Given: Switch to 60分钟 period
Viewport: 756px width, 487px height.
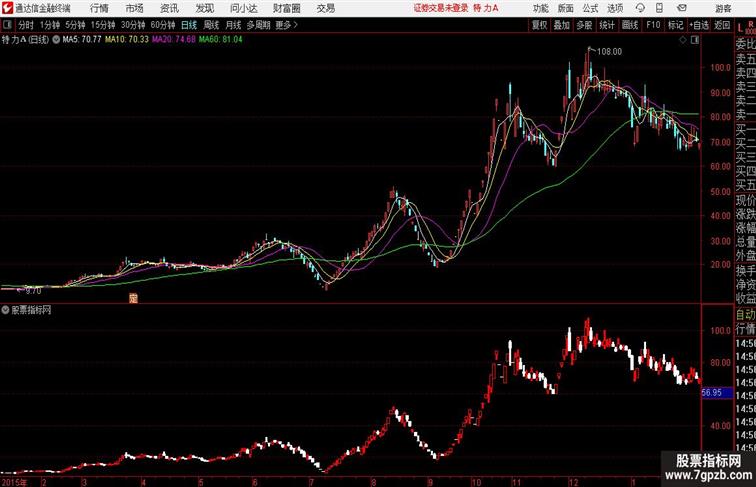Looking at the screenshot, I should tap(163, 25).
